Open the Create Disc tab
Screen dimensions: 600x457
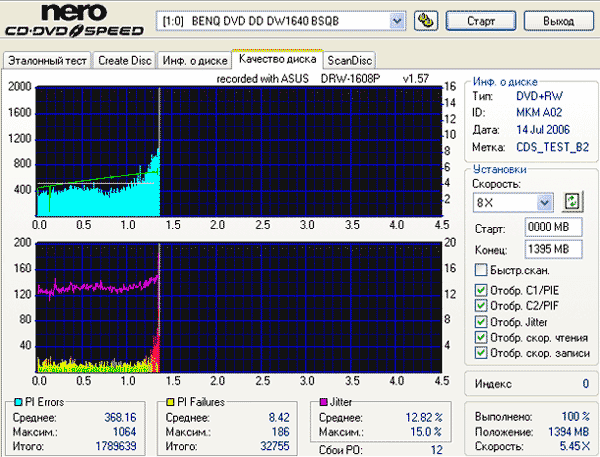pos(125,60)
